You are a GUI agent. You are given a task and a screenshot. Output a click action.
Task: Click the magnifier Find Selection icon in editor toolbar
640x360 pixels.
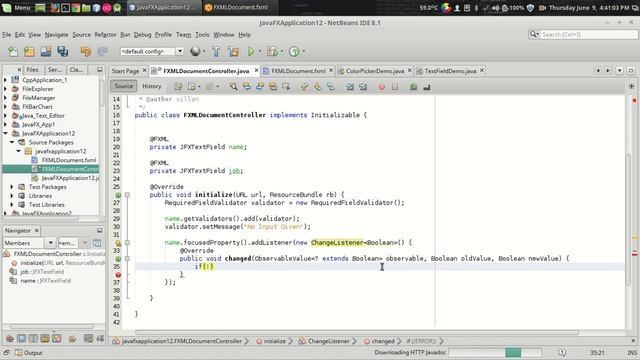[x=233, y=87]
